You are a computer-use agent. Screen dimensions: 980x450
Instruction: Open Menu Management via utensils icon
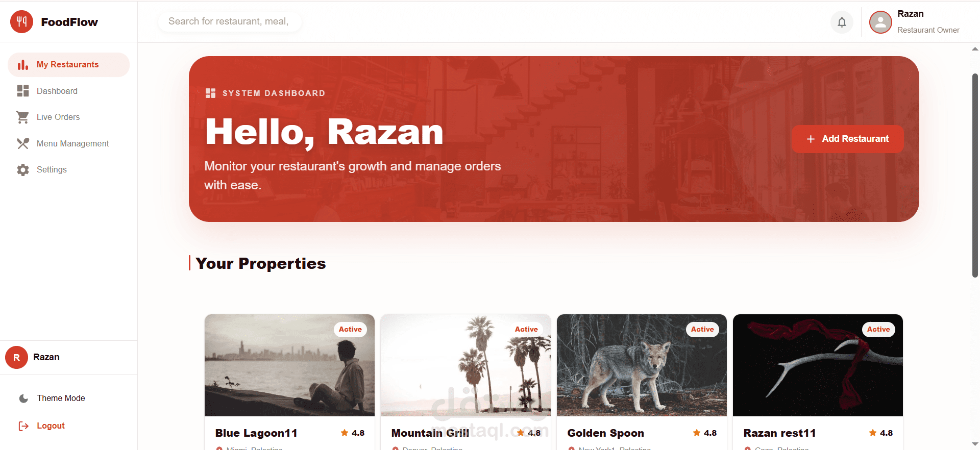(22, 143)
